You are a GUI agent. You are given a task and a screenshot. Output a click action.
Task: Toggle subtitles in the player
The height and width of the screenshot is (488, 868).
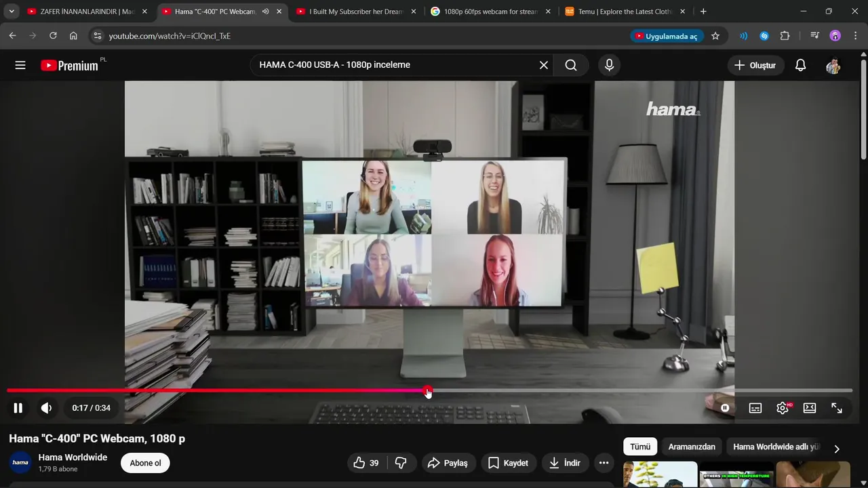pyautogui.click(x=755, y=408)
